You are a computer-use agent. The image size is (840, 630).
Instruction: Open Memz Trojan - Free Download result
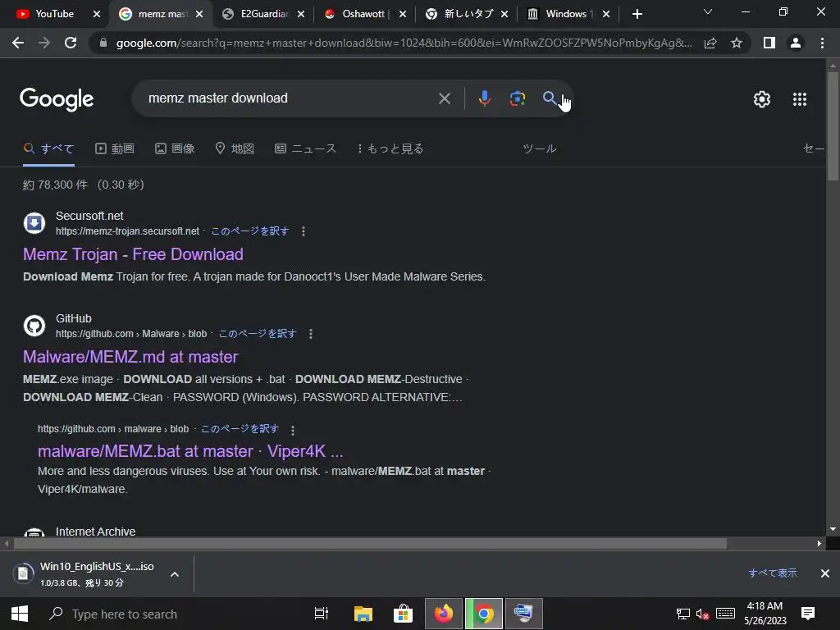(133, 254)
